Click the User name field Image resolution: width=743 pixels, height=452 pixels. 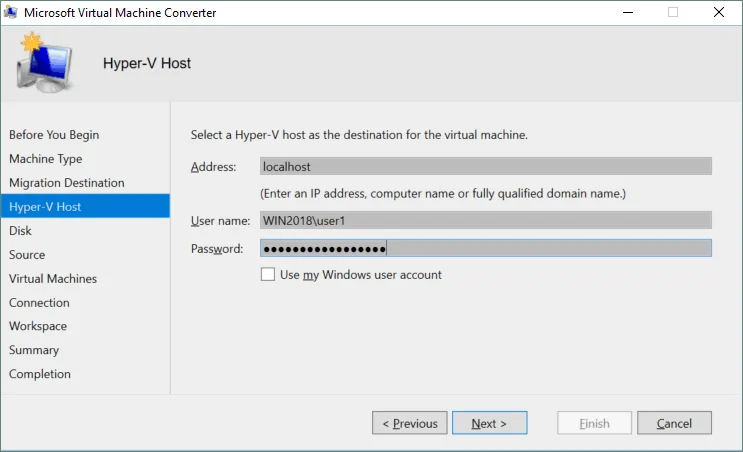pos(486,220)
